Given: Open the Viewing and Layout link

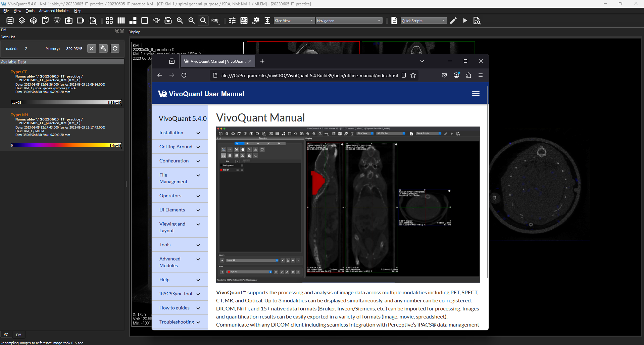Looking at the screenshot, I should 172,227.
